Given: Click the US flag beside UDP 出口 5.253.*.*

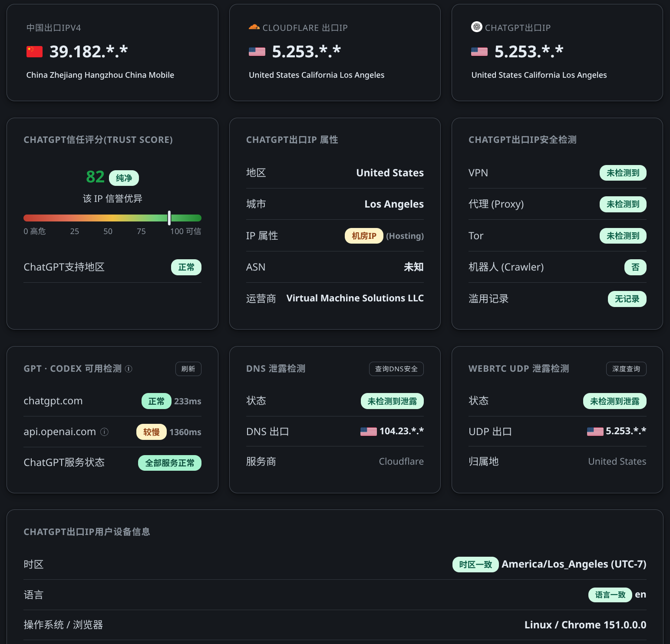Looking at the screenshot, I should (595, 431).
